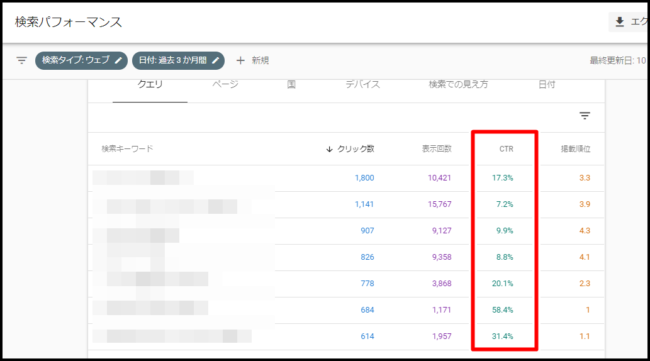Screen dimensions: 650x361
Task: Select the click count 614
Action: [367, 337]
